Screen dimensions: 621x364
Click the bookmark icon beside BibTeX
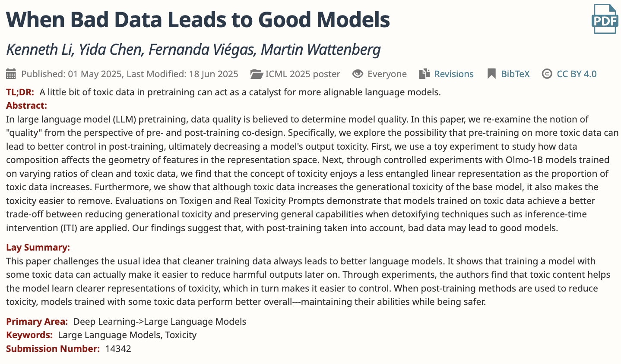491,74
